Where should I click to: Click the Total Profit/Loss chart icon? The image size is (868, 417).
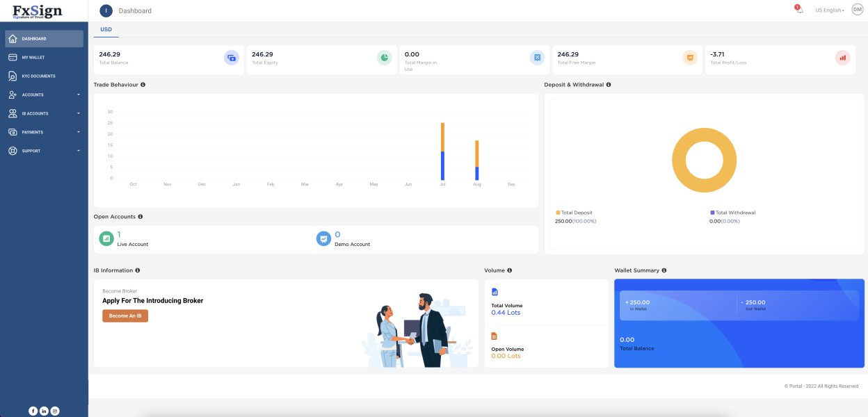click(843, 58)
